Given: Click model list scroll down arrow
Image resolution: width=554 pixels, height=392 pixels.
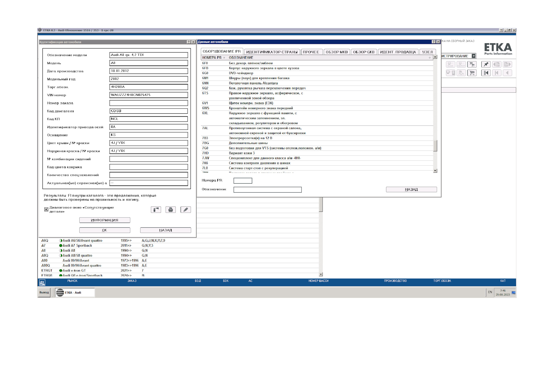Looking at the screenshot, I should coord(321,275).
